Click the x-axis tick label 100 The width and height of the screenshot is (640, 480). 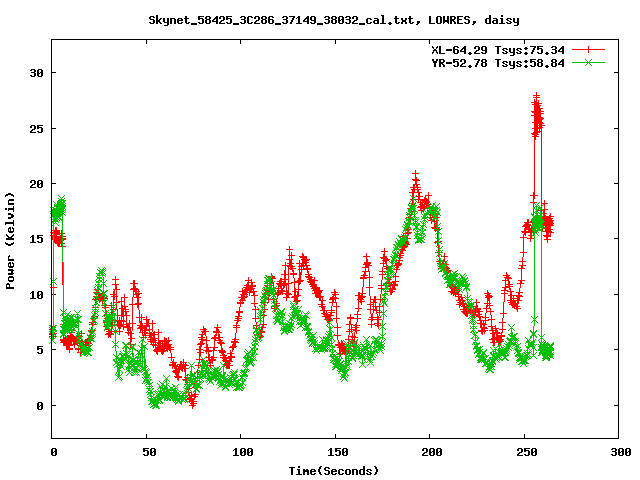[243, 452]
